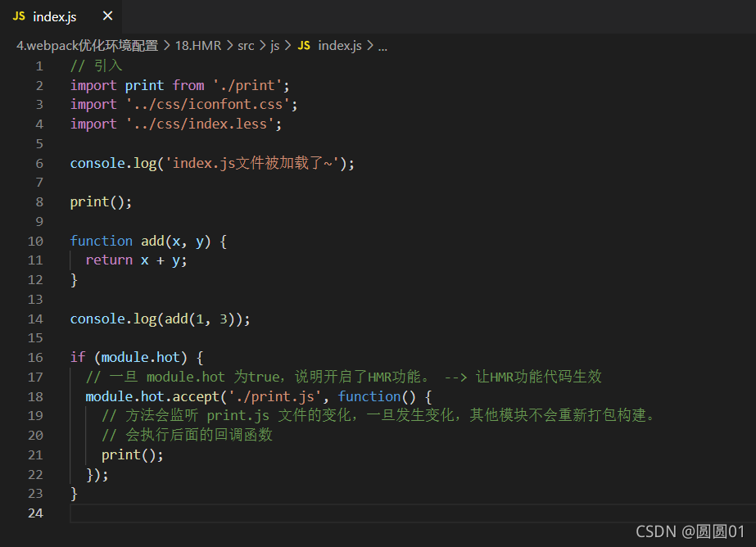Close the index.js tab

(x=107, y=16)
